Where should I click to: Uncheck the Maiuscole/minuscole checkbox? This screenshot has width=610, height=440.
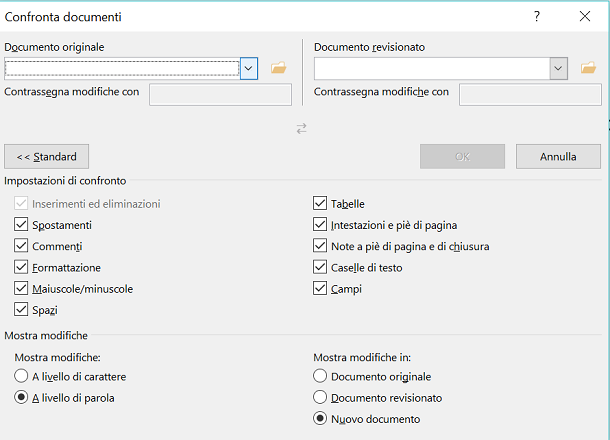coord(21,288)
